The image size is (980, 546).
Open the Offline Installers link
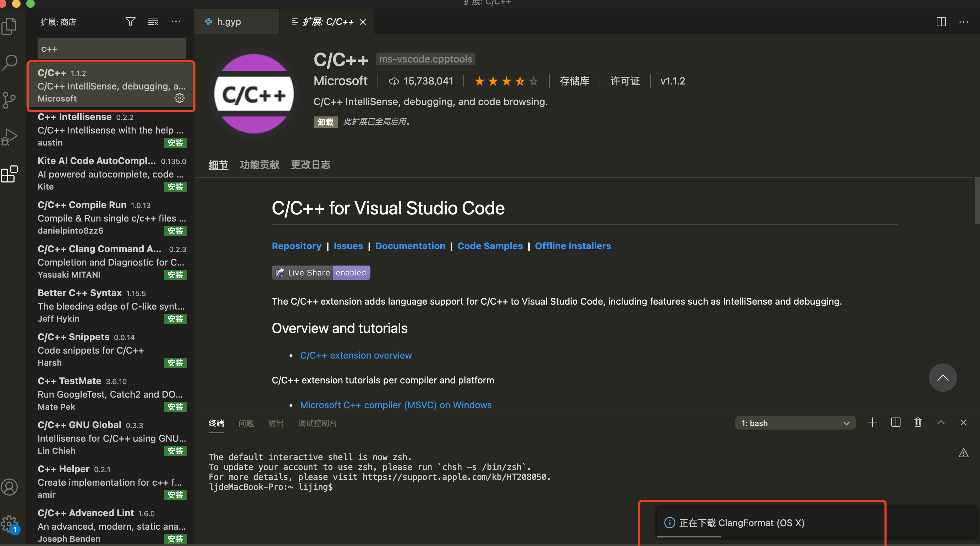point(573,246)
